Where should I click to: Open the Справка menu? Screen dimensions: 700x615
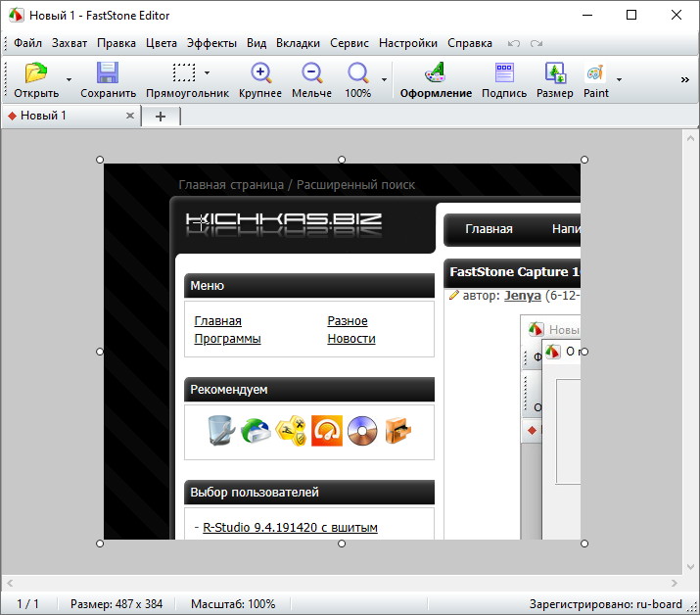tap(470, 43)
